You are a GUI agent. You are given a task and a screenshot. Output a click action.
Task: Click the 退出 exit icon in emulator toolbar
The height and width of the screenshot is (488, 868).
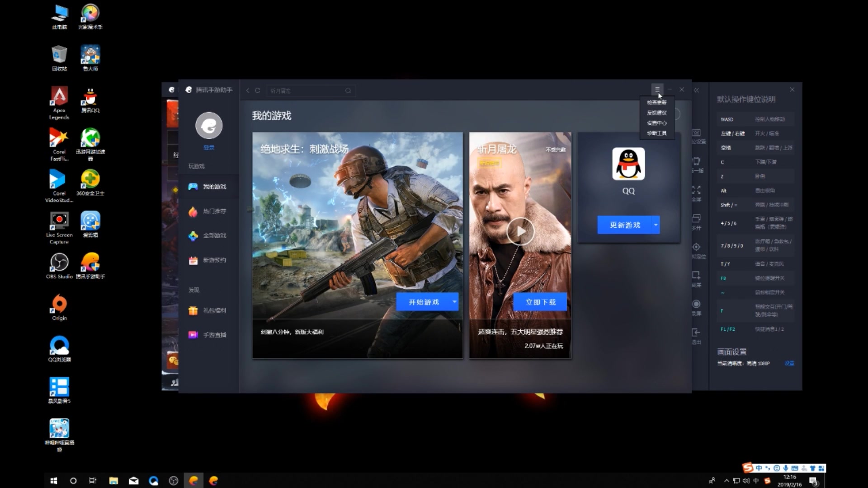click(696, 333)
